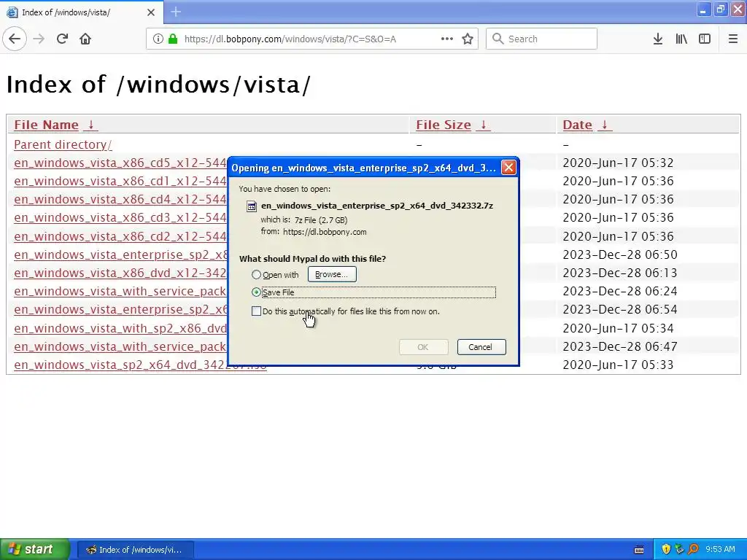Open en_windows_vista_x86_cd3 file link

pyautogui.click(x=120, y=217)
